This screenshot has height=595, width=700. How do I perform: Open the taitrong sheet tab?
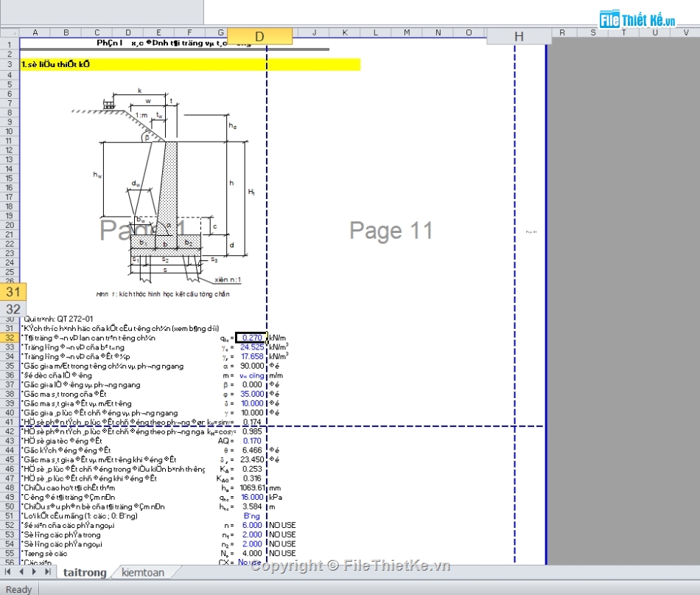click(85, 573)
